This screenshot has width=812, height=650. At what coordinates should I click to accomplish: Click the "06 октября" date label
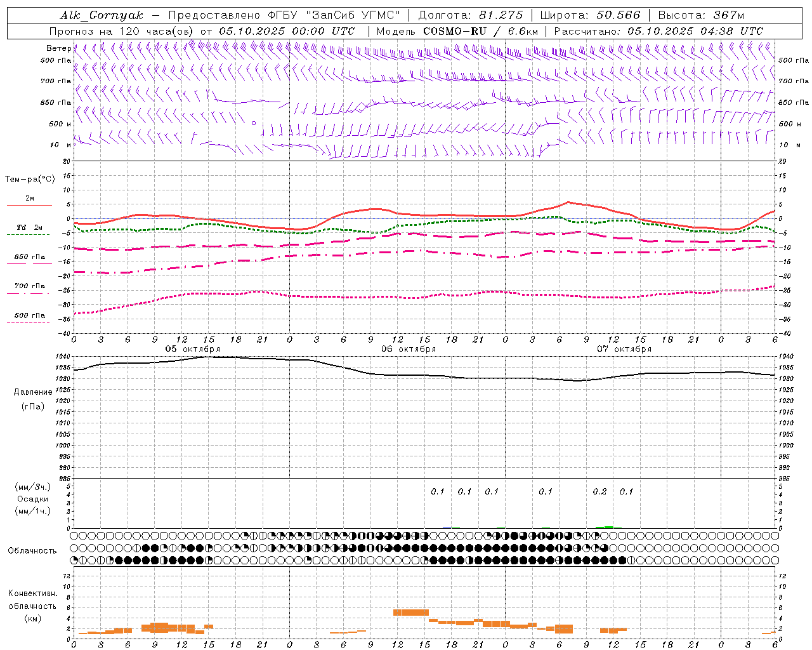pyautogui.click(x=409, y=349)
